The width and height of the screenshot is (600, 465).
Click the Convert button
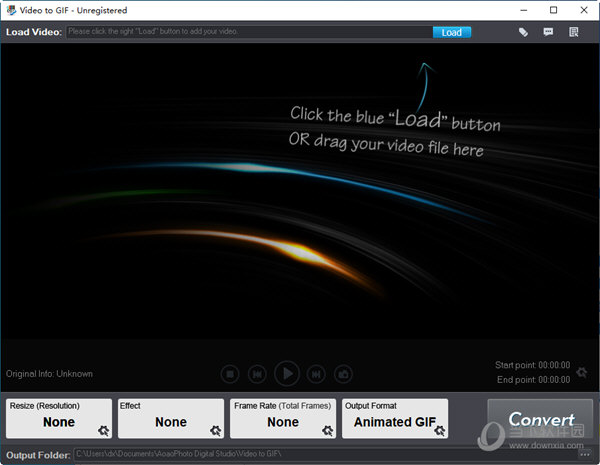(x=540, y=419)
